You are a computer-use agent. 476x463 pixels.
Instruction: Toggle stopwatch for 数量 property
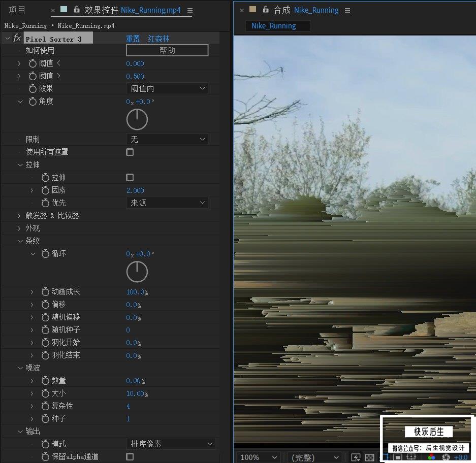pyautogui.click(x=45, y=380)
